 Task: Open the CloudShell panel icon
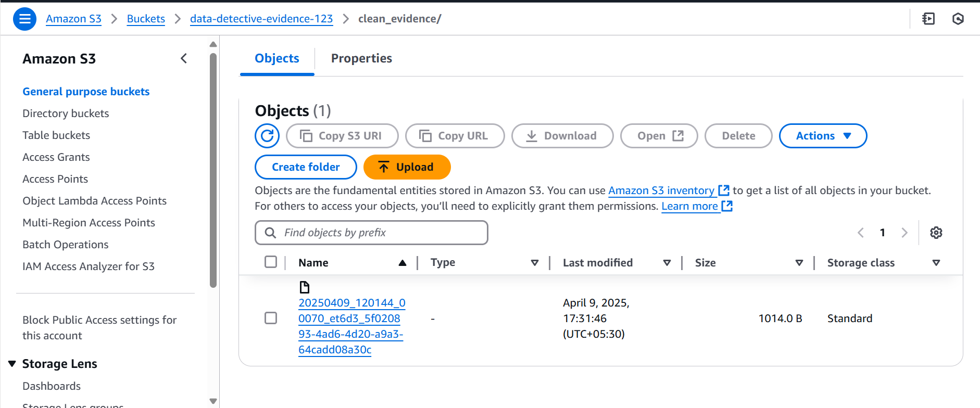[x=928, y=19]
